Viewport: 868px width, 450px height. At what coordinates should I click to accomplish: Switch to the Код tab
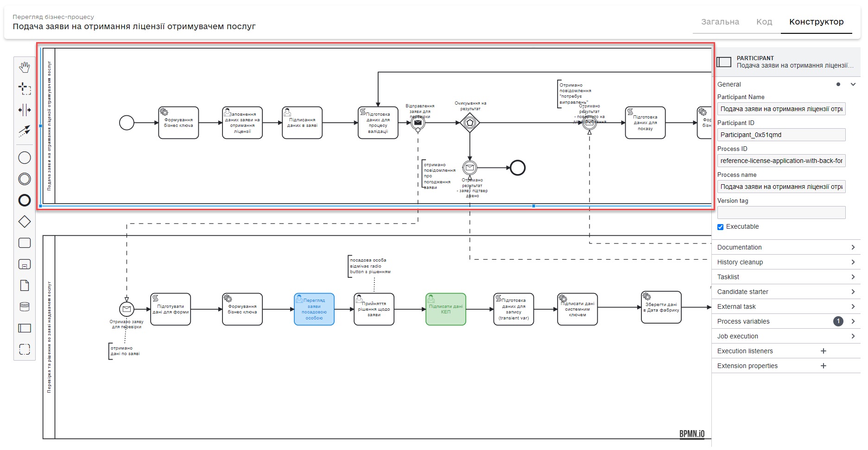(764, 22)
